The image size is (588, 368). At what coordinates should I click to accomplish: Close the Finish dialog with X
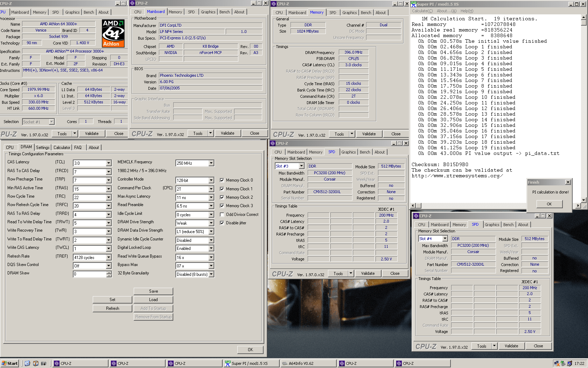568,182
